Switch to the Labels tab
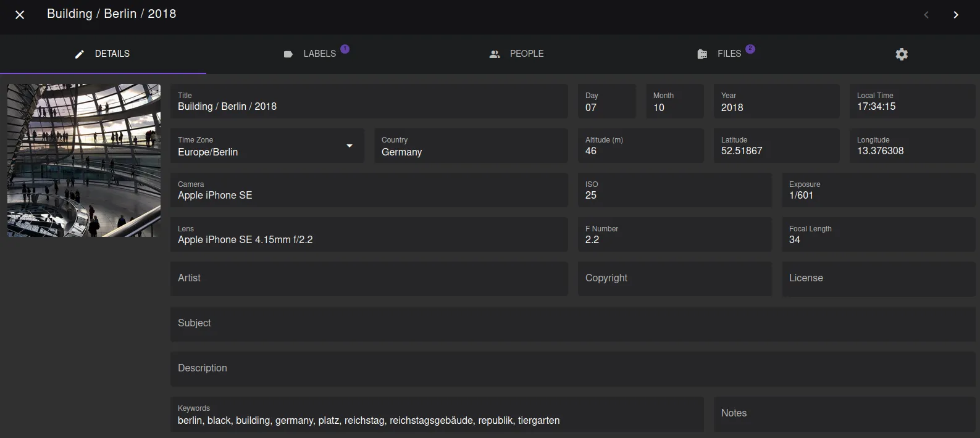 [319, 54]
